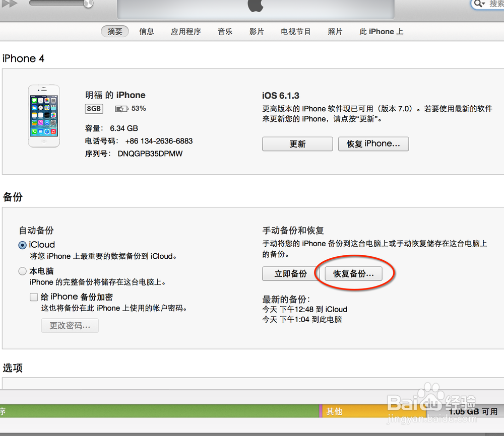Click the 53% battery percentage text

point(139,109)
